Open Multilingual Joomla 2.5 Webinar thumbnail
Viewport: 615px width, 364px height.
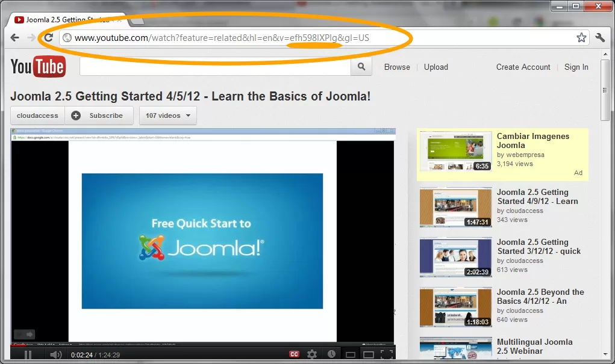pos(455,348)
